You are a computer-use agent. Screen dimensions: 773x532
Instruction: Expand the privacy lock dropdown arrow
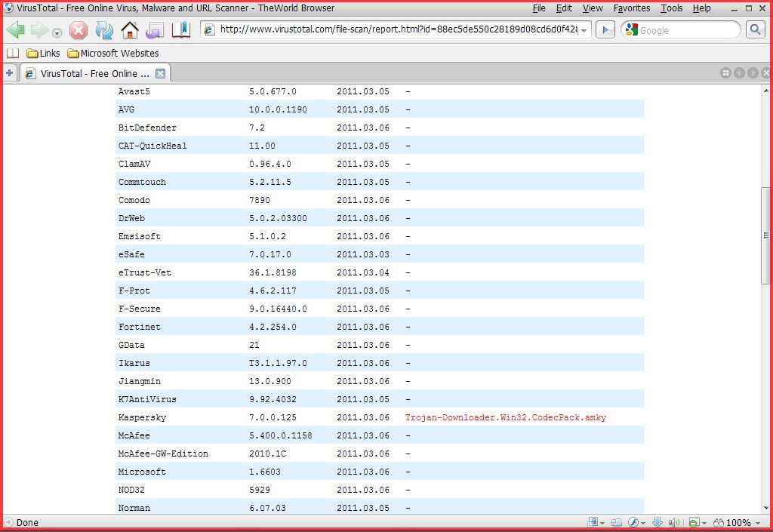[x=602, y=523]
